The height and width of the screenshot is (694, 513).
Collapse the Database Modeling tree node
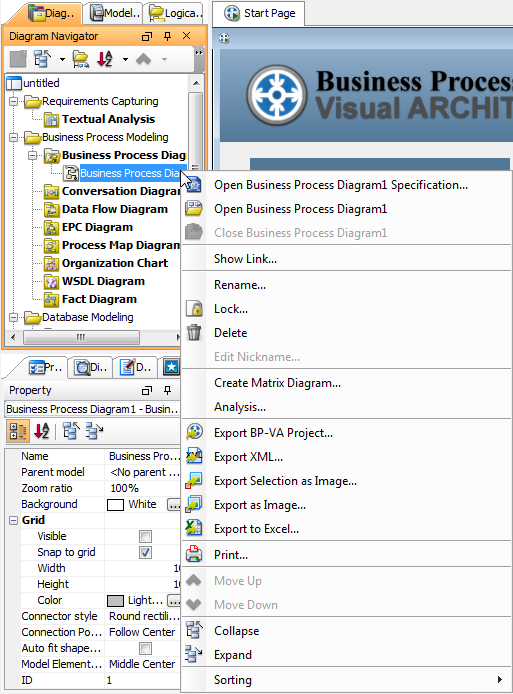point(14,317)
